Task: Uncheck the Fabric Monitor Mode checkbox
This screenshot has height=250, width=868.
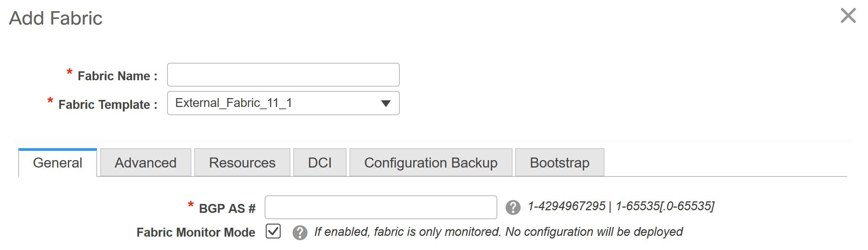Action: (x=273, y=231)
